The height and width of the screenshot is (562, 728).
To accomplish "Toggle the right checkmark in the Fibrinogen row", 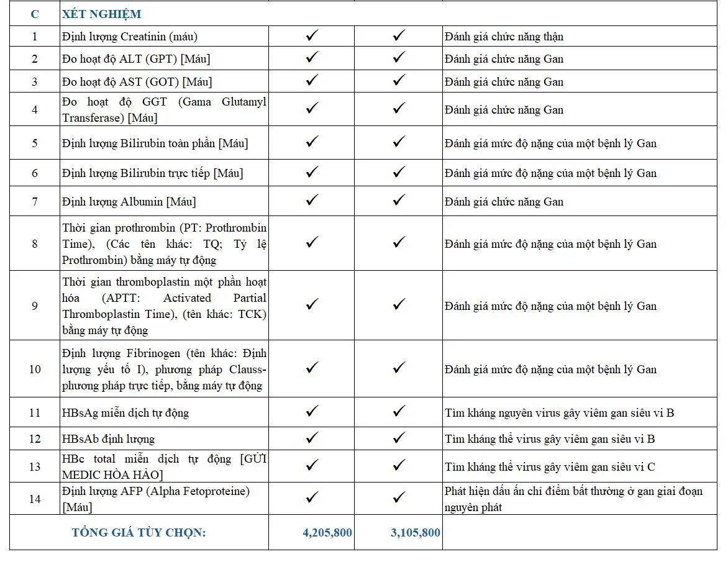I will point(399,368).
